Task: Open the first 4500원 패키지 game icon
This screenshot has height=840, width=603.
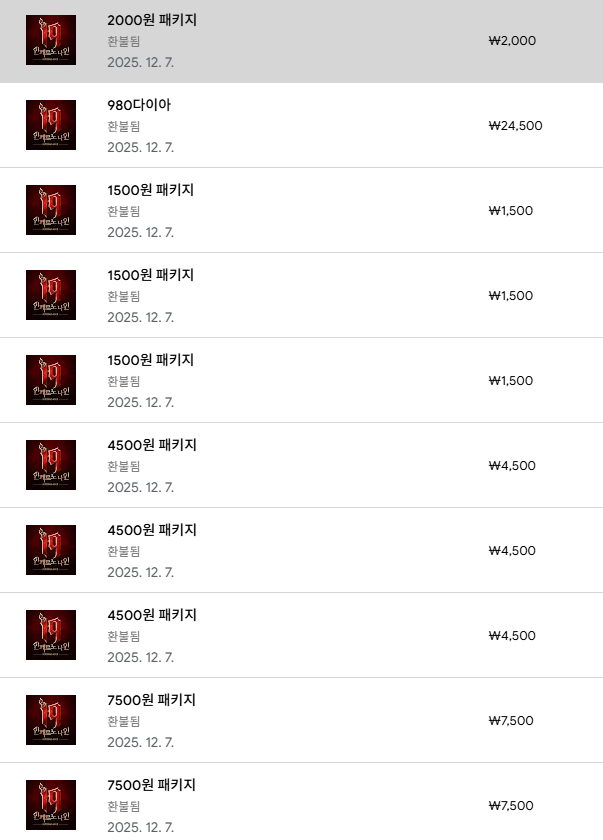Action: pos(51,465)
